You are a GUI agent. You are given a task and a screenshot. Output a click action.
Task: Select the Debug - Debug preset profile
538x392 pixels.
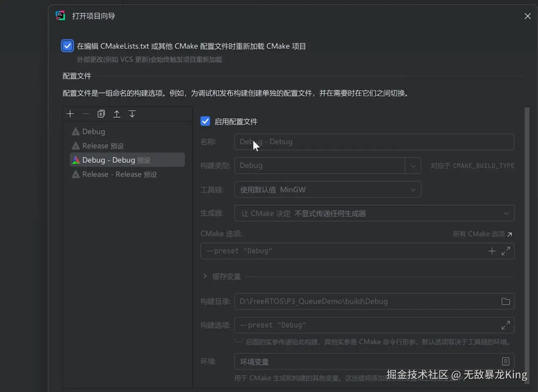pos(127,160)
